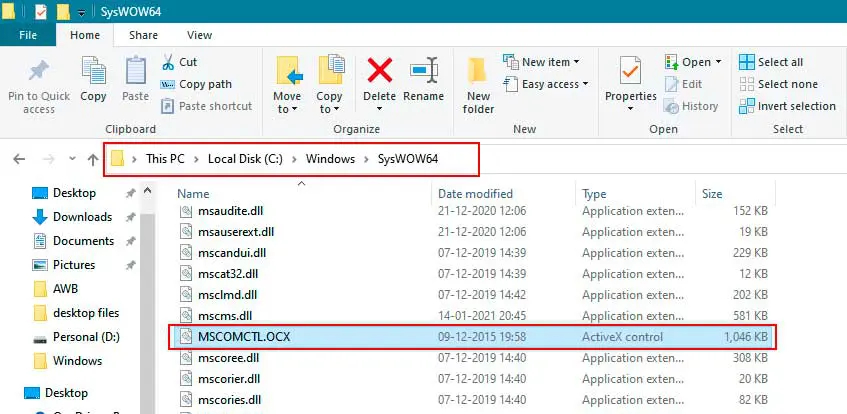Click address bar folder icon
This screenshot has width=847, height=414.
tap(118, 159)
